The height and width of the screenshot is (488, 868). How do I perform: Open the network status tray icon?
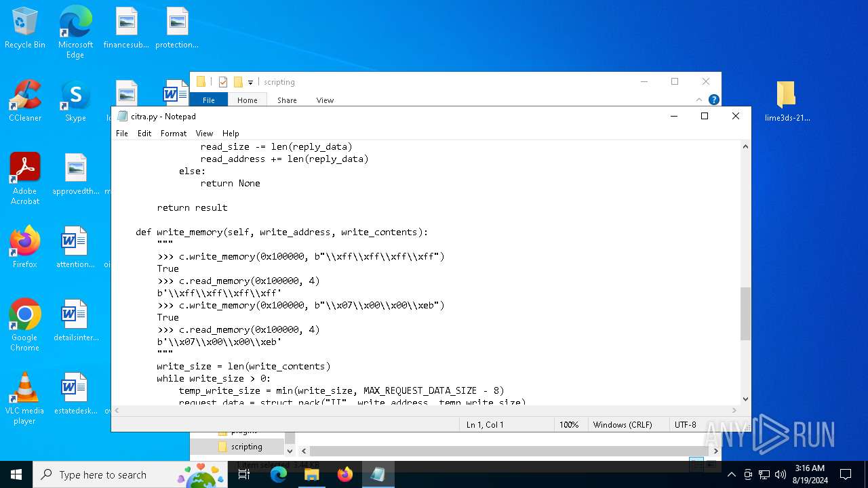coord(764,474)
